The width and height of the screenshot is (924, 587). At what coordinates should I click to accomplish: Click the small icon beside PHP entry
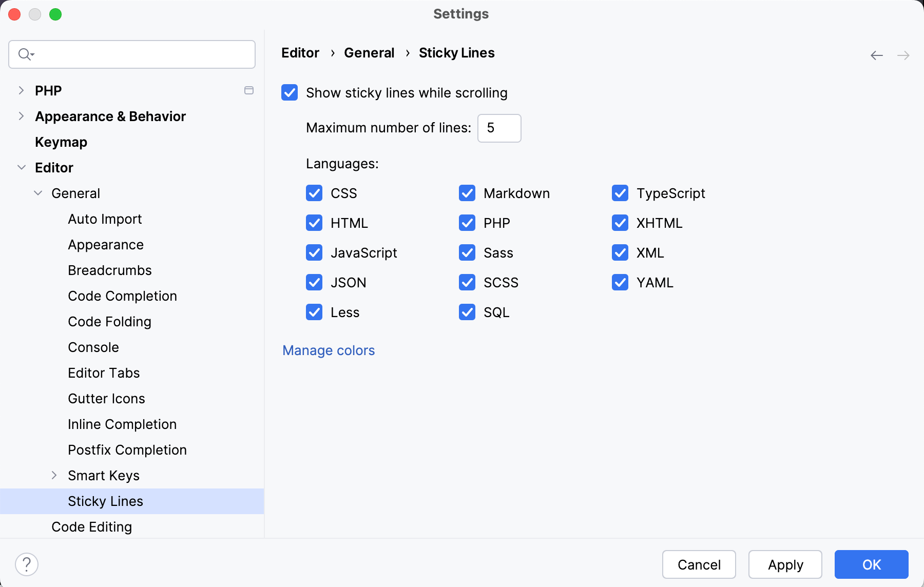[x=249, y=90]
